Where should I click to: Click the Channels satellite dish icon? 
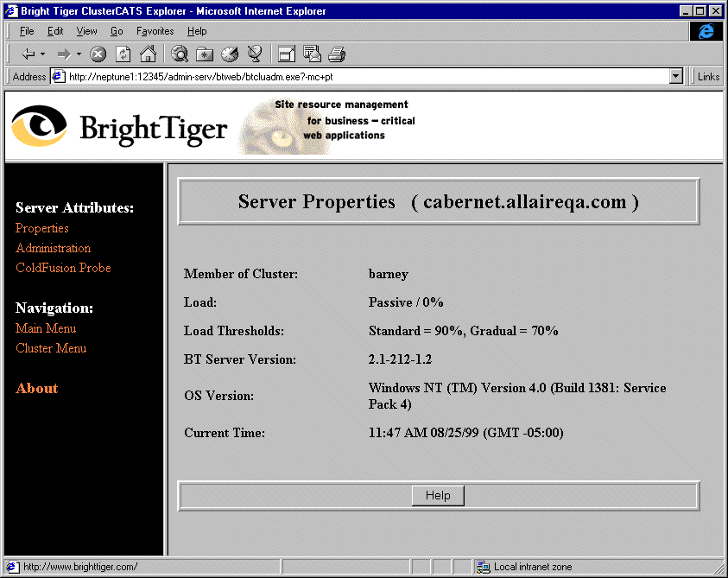pos(255,54)
